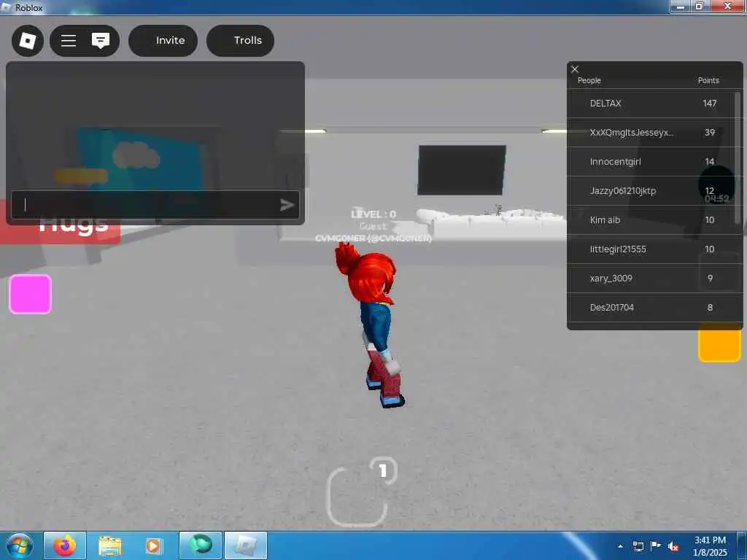
Task: Select player littlegirl21555 in leaderboard
Action: point(651,249)
